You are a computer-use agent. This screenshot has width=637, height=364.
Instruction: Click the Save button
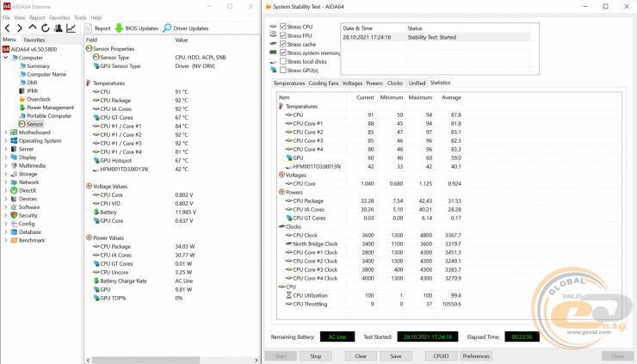pyautogui.click(x=396, y=356)
